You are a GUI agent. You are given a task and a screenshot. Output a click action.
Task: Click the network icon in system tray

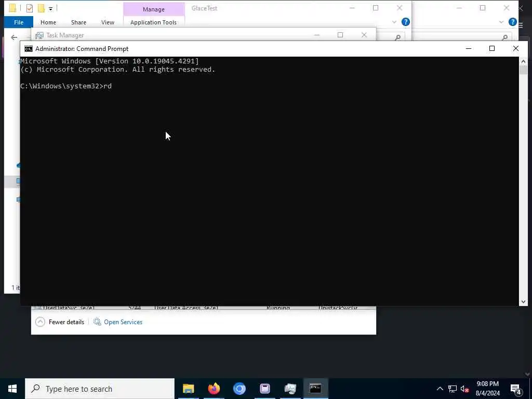(453, 389)
